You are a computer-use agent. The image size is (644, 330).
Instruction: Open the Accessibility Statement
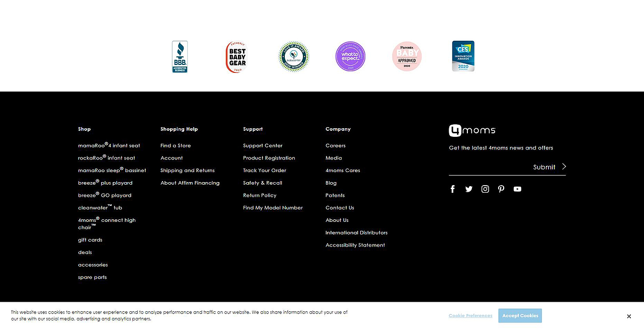355,245
